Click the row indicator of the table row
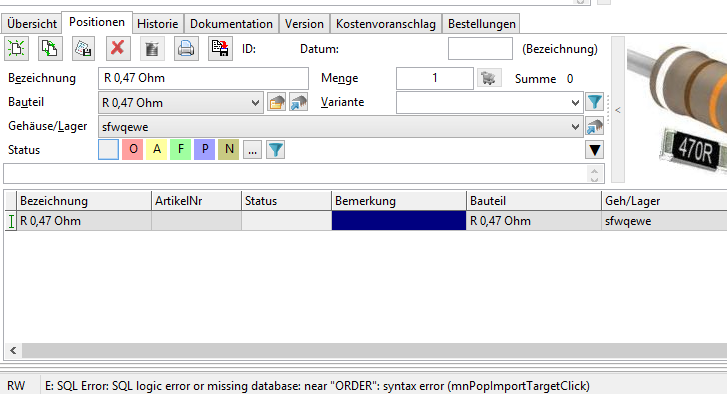This screenshot has width=727, height=394. (11, 221)
